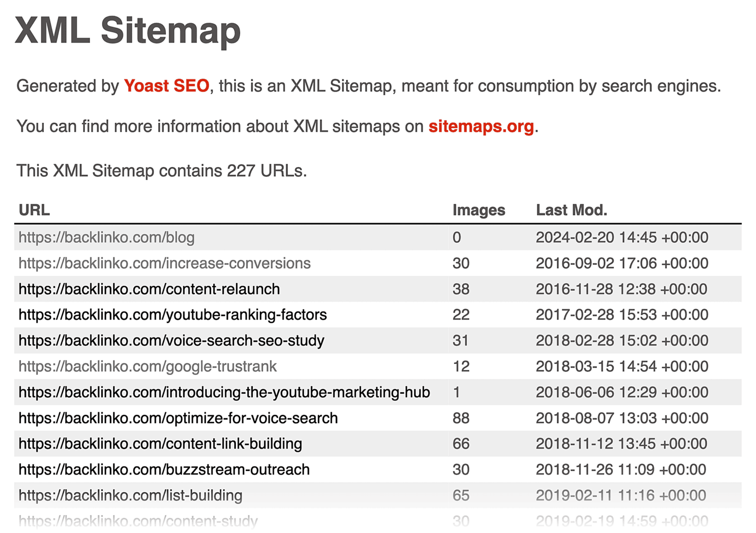Image resolution: width=756 pixels, height=533 pixels.
Task: Open the content-link-building URL
Action: pyautogui.click(x=160, y=444)
